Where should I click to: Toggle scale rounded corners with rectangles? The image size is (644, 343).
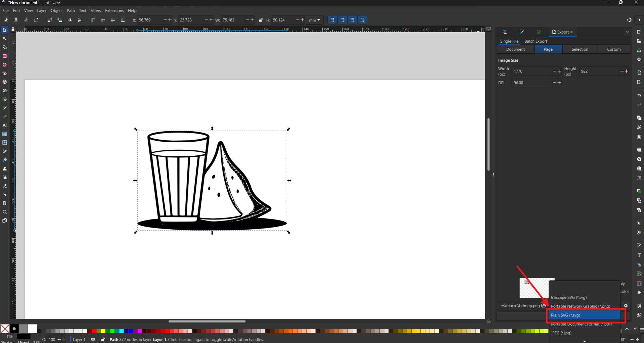(342, 20)
